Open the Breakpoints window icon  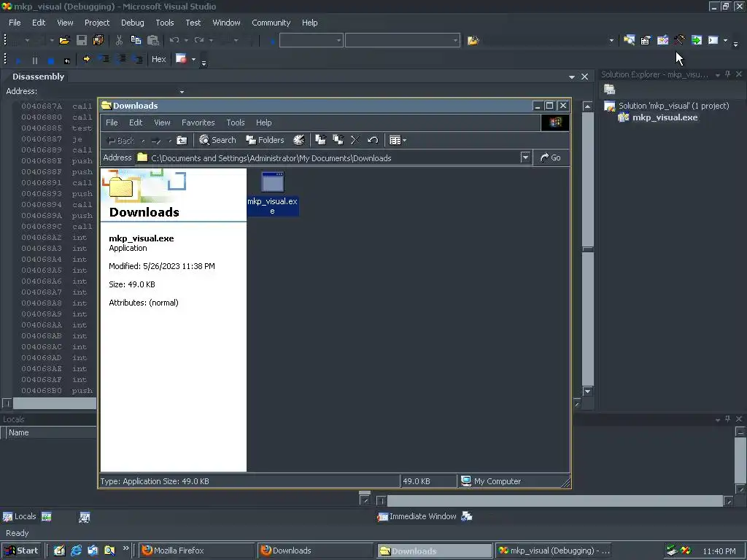181,59
